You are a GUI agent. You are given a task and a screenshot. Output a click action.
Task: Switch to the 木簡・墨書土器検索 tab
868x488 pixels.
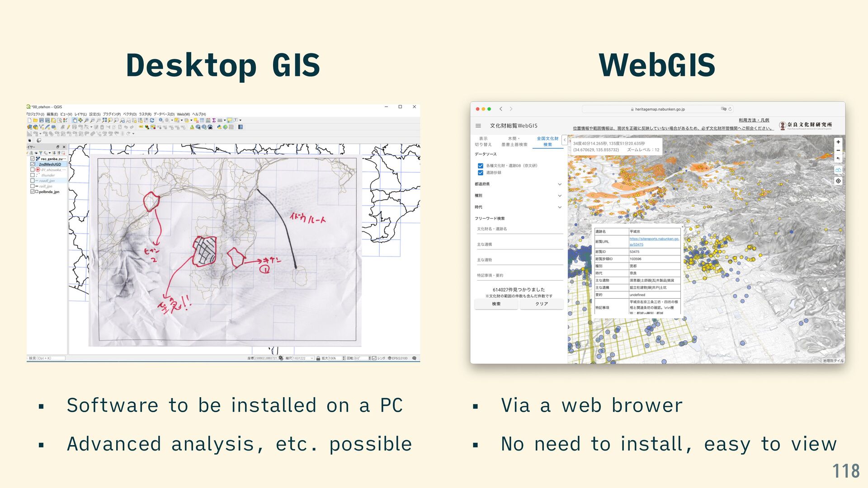tap(514, 141)
